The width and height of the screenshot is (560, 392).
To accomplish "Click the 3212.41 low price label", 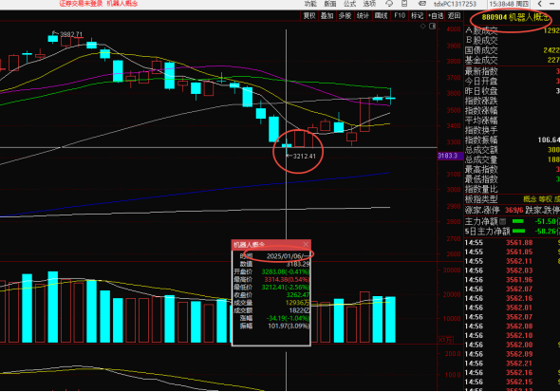I will point(305,156).
